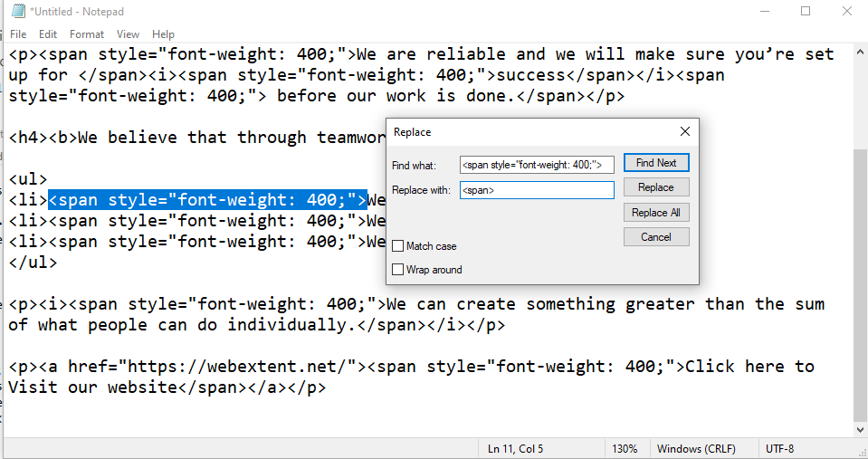Click the 130% zoom status entry
The image size is (868, 459).
click(x=625, y=449)
